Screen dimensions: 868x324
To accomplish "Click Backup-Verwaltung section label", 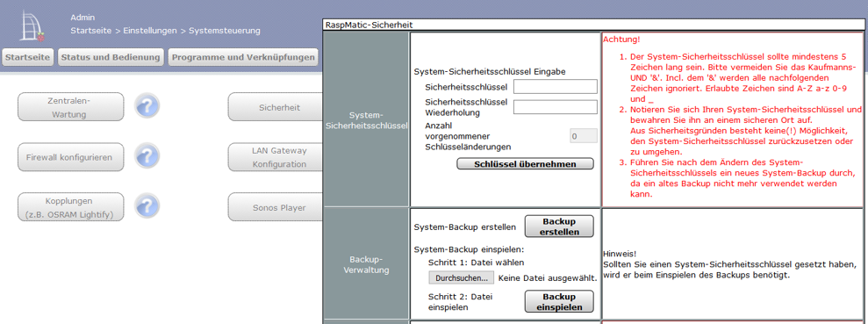I will pos(366,264).
